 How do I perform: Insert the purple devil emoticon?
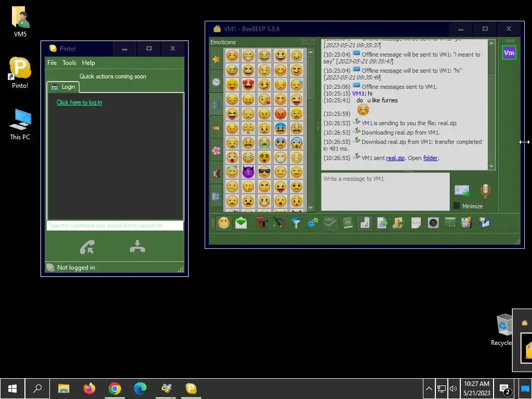[x=248, y=172]
